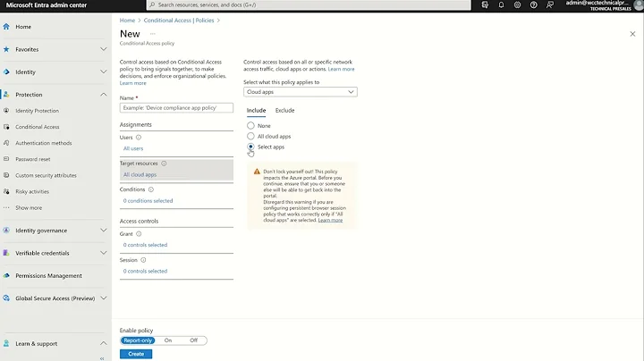The image size is (644, 361).
Task: Collapse Learn & support chevron
Action: click(x=104, y=343)
